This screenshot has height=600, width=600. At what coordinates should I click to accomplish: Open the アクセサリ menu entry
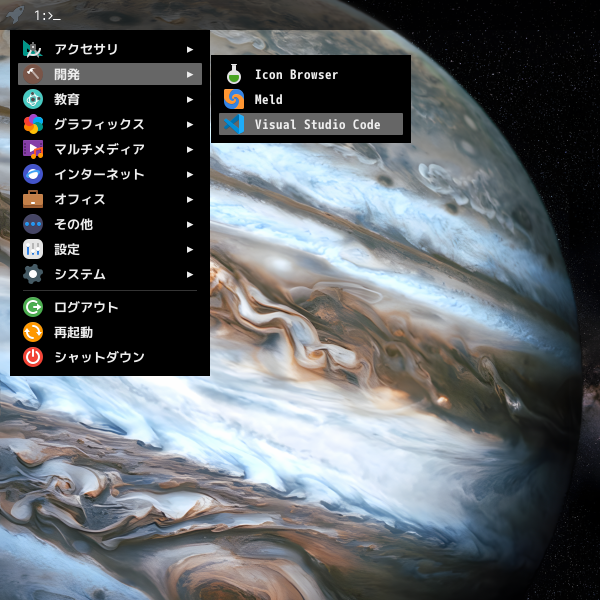(110, 49)
